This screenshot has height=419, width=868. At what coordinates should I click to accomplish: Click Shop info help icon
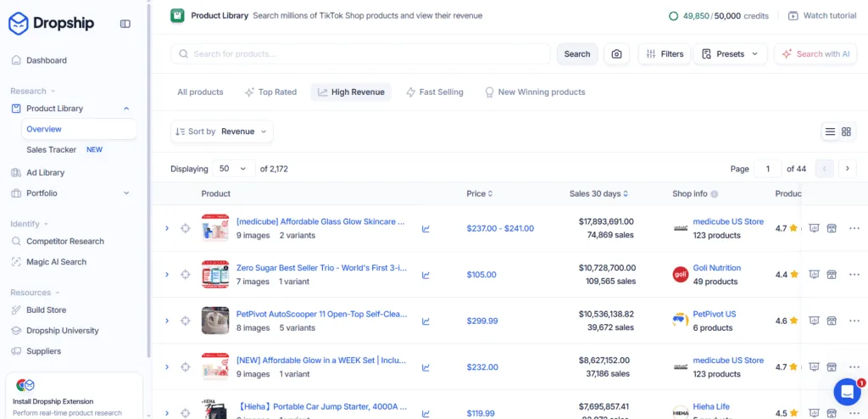(x=714, y=194)
